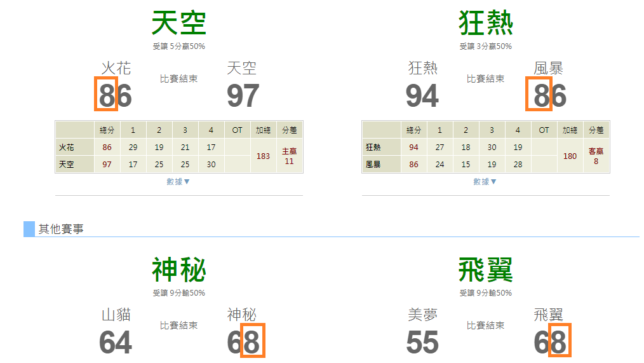
Task: Click 加總 header in 狂熱 table
Action: [570, 130]
